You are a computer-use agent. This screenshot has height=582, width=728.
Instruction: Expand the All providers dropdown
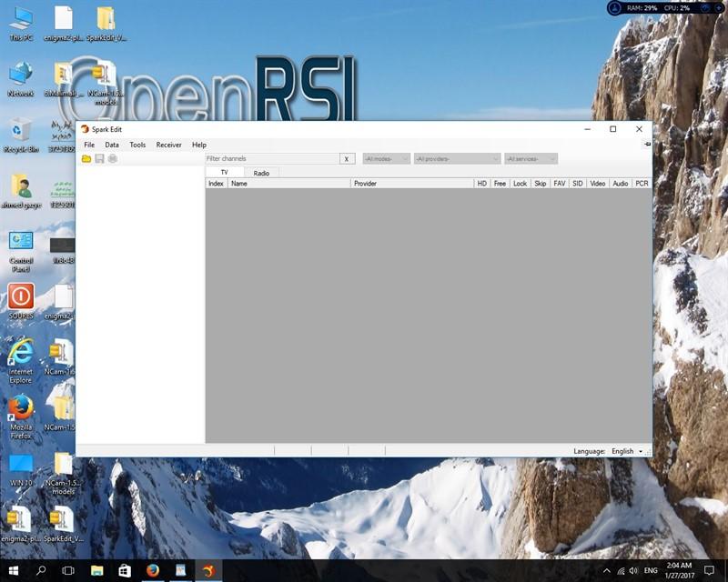click(457, 159)
